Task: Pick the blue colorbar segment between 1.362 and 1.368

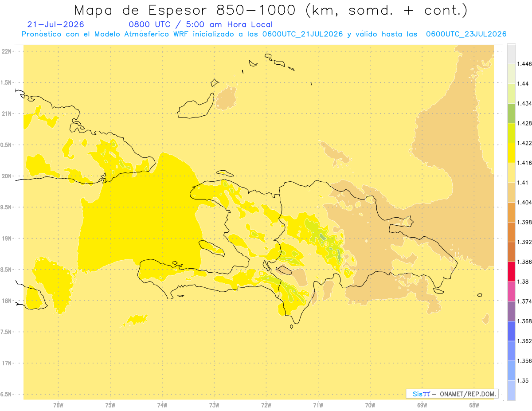Action: tap(511, 331)
